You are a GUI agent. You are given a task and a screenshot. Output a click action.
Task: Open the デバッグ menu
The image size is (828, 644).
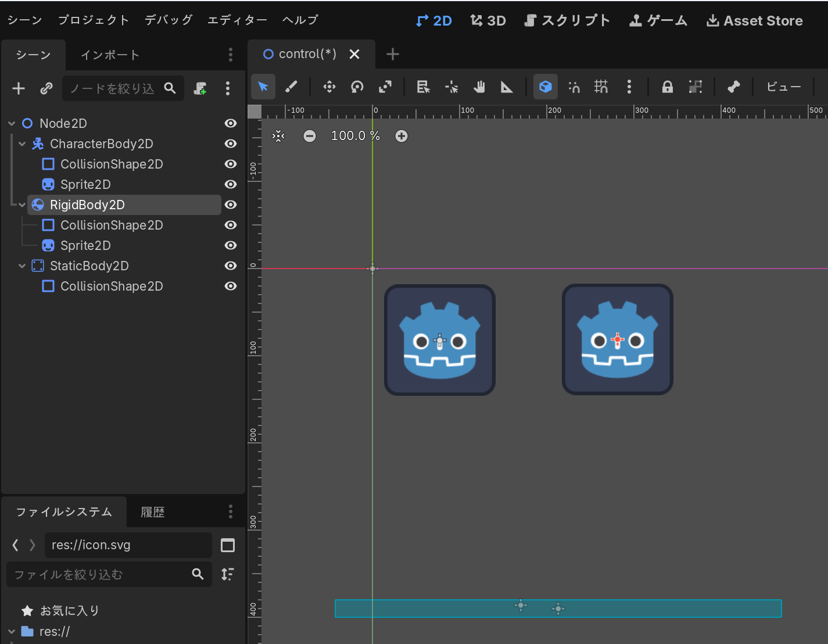point(169,20)
